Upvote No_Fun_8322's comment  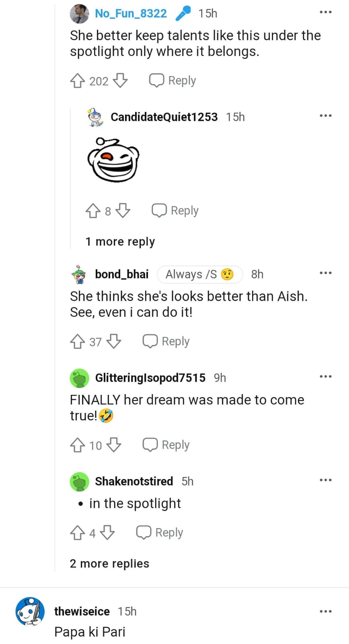tap(78, 80)
